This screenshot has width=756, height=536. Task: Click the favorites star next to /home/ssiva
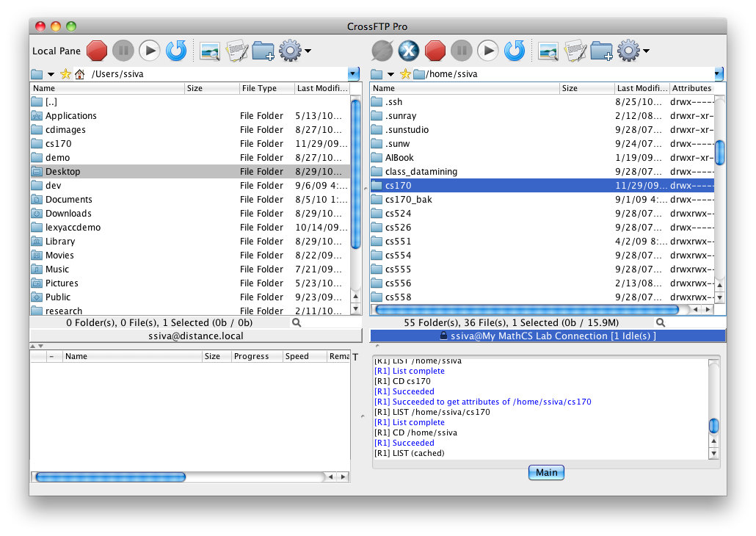[405, 74]
